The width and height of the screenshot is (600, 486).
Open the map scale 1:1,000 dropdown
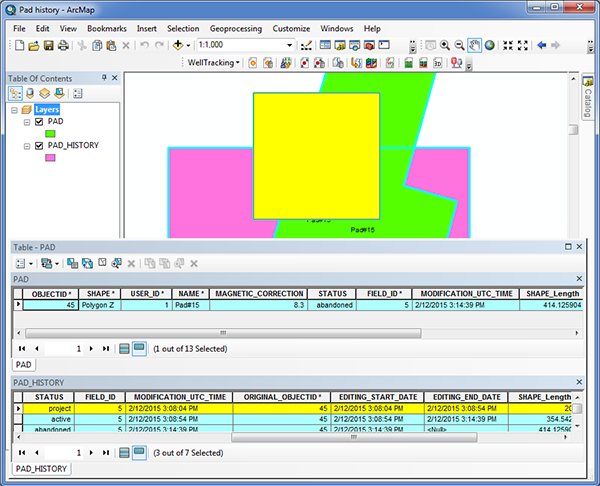290,45
